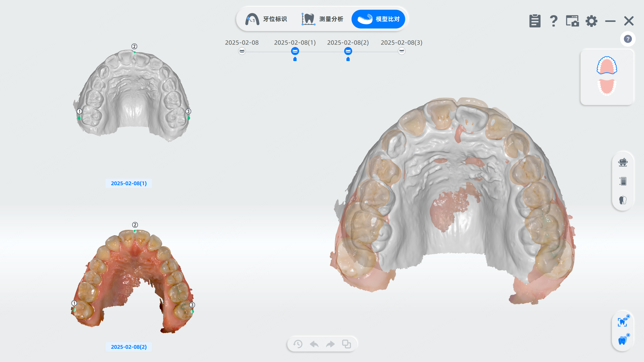Open the report clipboard icon
This screenshot has height=362, width=644.
535,21
